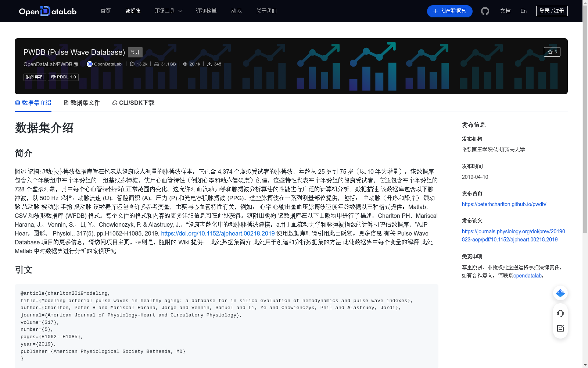Switch language to En

(524, 11)
